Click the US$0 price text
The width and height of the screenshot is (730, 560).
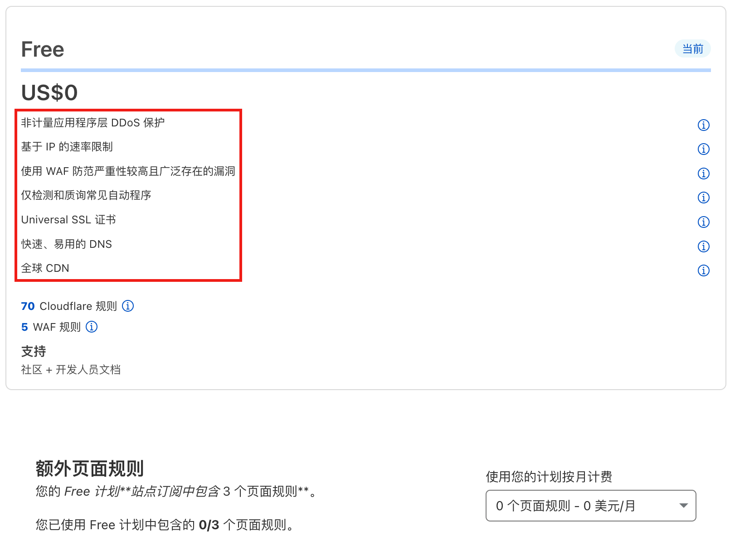[49, 92]
